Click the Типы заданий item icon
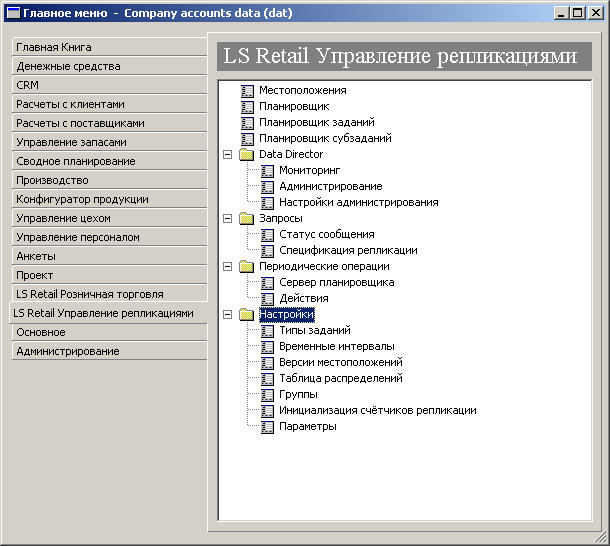 coord(267,331)
